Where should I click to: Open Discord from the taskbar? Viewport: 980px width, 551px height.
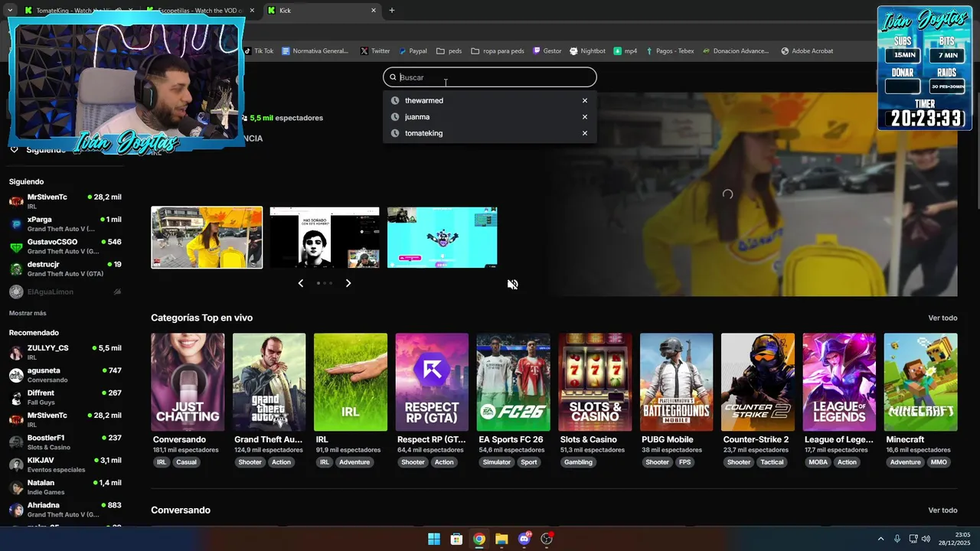(x=524, y=539)
